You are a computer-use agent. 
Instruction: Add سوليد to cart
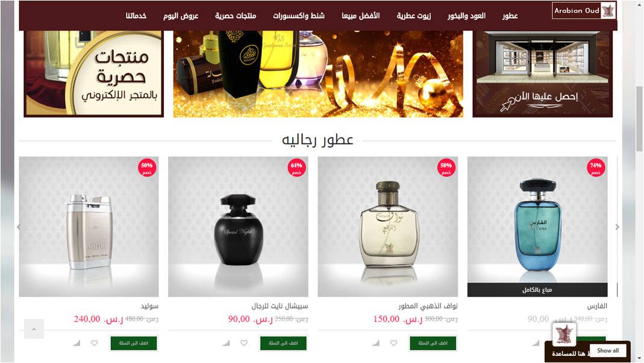tap(134, 343)
